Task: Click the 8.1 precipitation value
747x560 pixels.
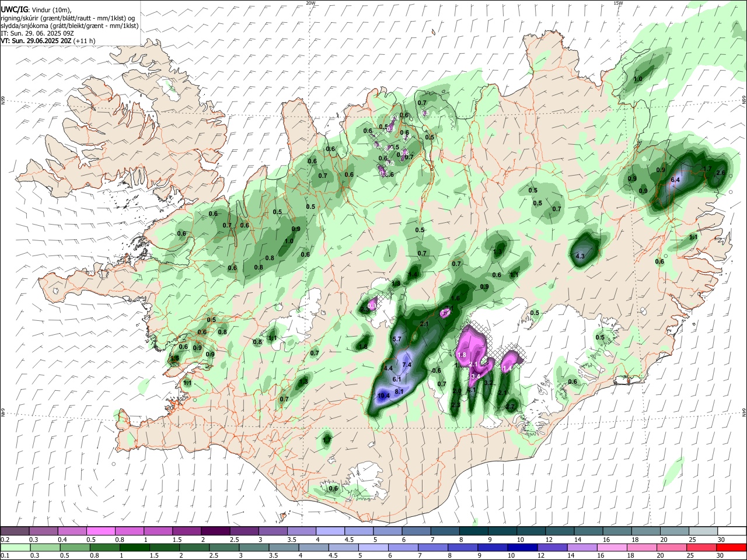Action: (399, 391)
